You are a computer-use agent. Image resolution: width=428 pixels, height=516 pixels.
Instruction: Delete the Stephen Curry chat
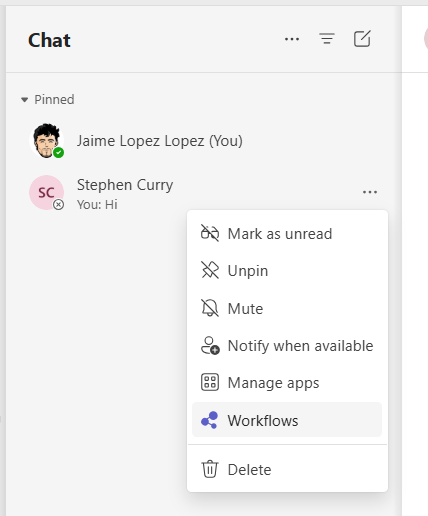(x=287, y=470)
